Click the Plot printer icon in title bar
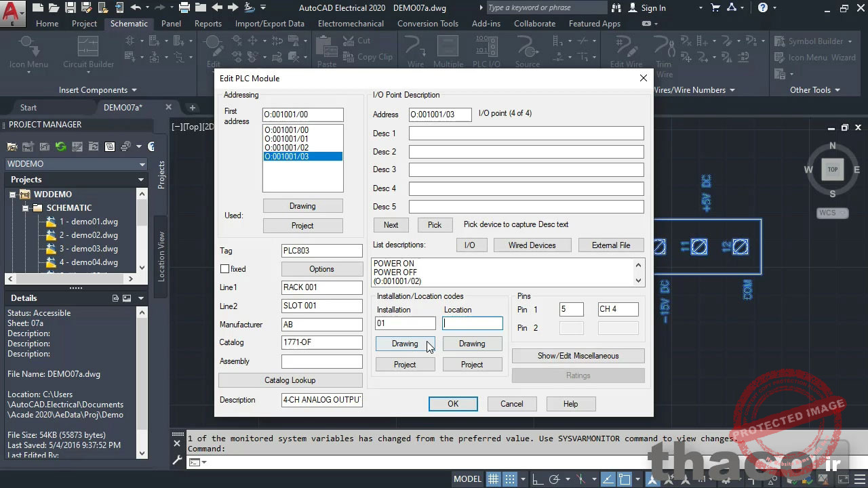868x488 pixels. coord(184,8)
